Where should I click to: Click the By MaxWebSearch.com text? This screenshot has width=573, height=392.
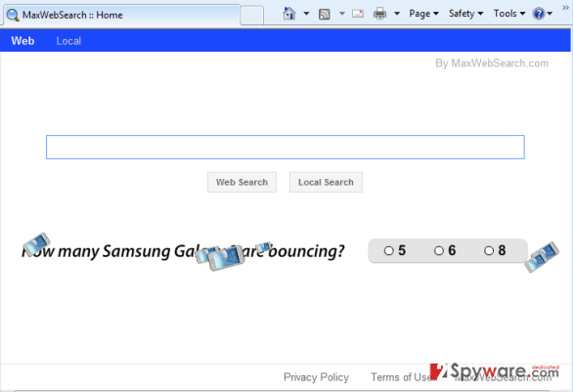pos(492,64)
